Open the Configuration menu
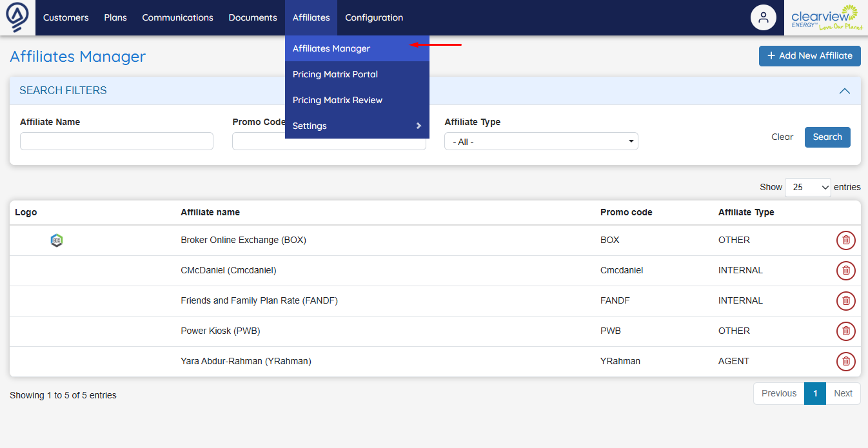The height and width of the screenshot is (448, 868). [x=374, y=17]
